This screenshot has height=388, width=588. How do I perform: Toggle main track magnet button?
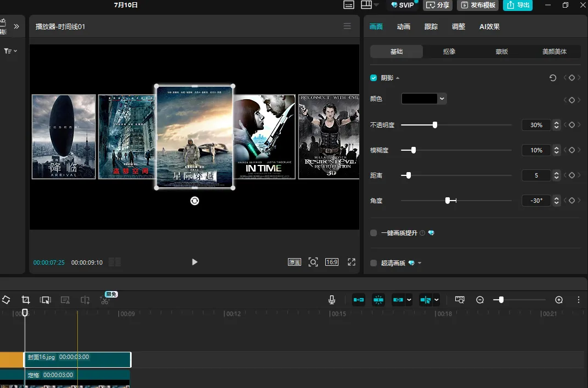[x=359, y=300]
